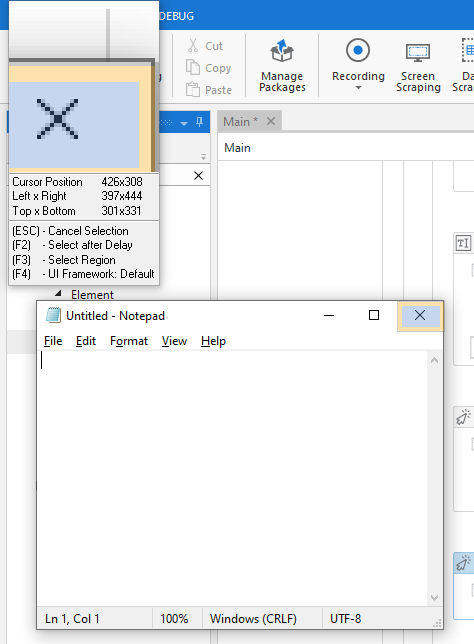
Task: Click the Notepad icon in title bar
Action: pyautogui.click(x=53, y=315)
